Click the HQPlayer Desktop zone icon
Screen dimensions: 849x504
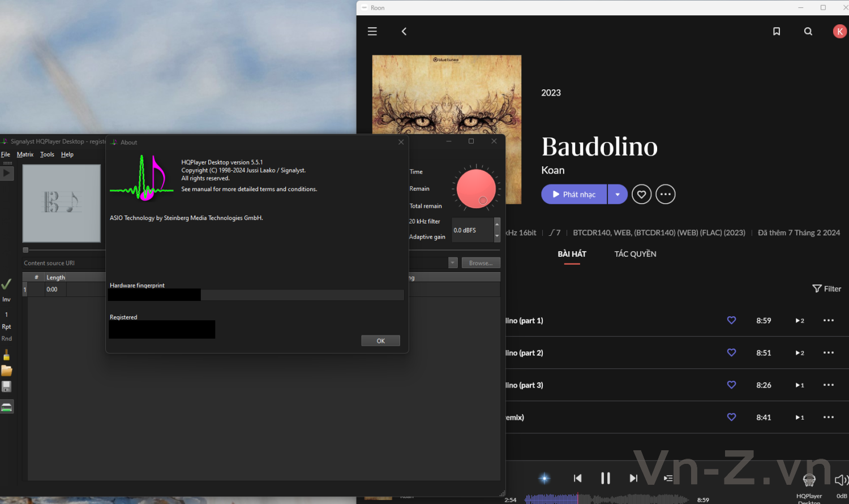(x=809, y=480)
